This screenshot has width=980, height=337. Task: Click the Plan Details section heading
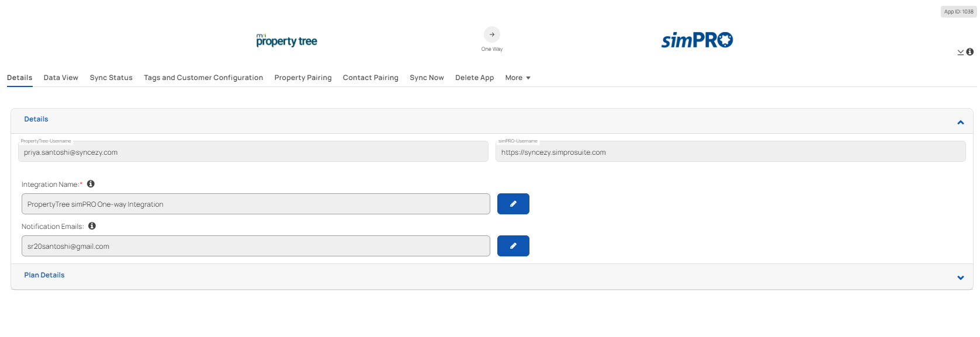click(44, 275)
